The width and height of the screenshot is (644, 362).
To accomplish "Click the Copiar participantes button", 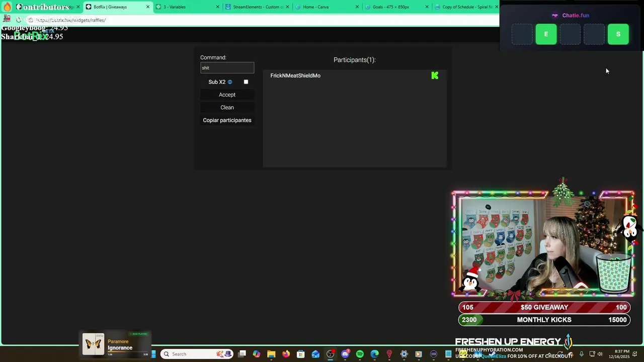I will [x=227, y=120].
